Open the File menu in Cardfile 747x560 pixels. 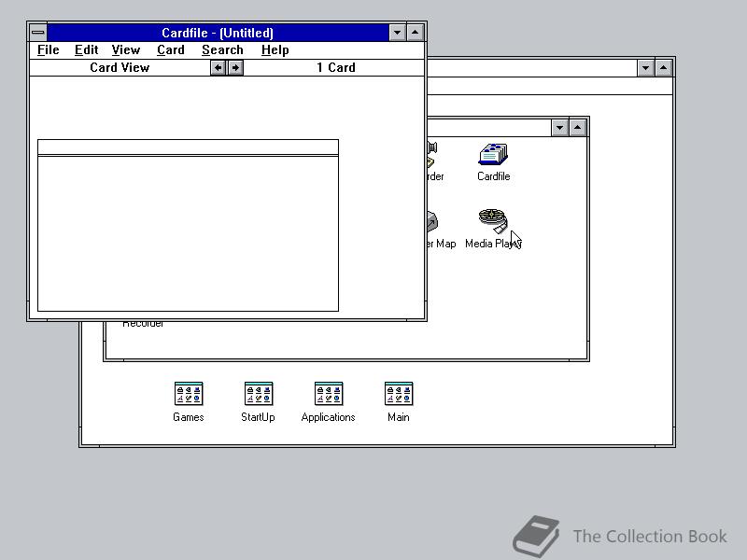point(48,49)
